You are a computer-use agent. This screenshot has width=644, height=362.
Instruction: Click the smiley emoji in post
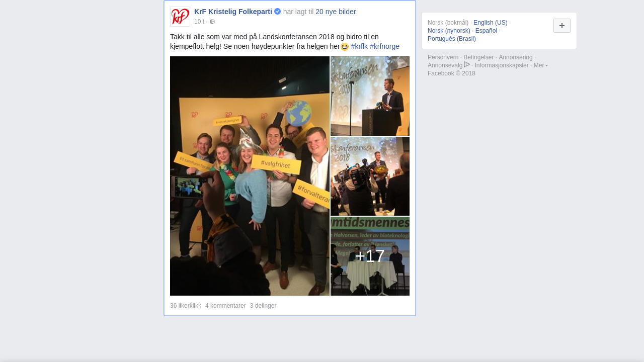click(x=345, y=47)
